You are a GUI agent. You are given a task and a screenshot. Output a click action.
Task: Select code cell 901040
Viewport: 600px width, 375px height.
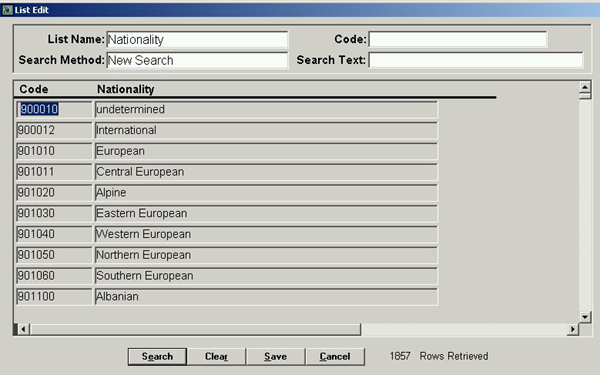pyautogui.click(x=54, y=234)
